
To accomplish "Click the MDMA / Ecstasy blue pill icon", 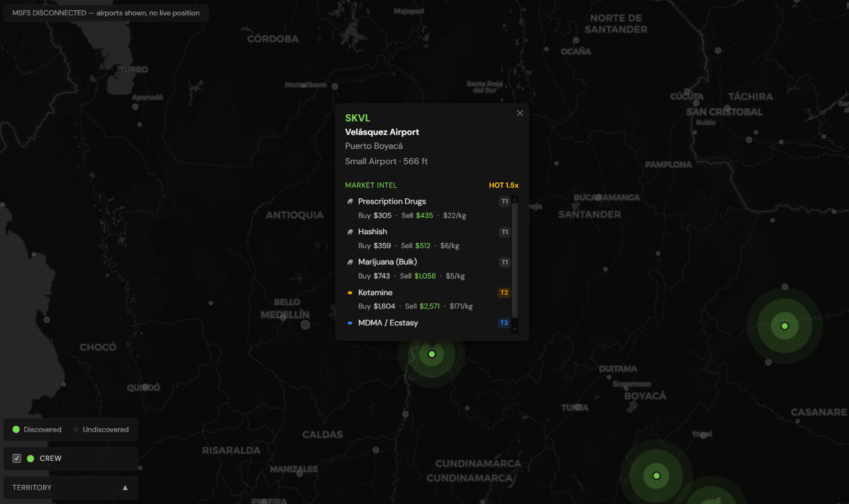I will 350,323.
